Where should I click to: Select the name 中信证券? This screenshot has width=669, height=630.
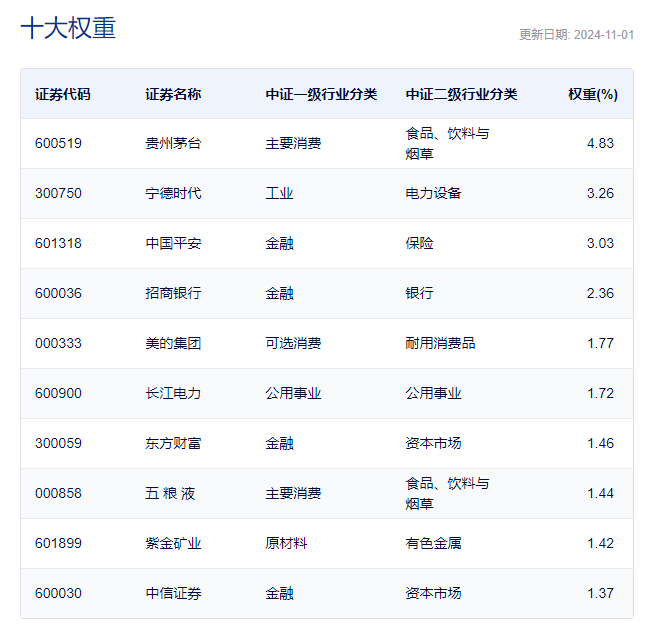(173, 593)
